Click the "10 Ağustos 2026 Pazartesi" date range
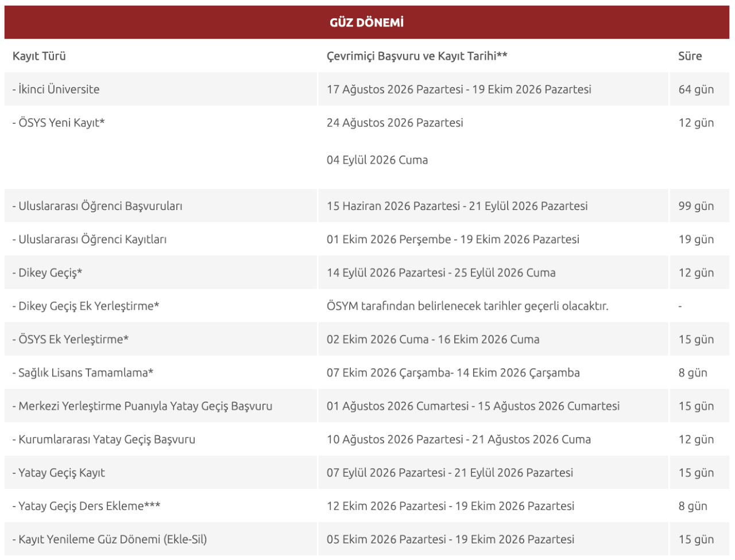Screen dimensions: 735x560 point(459,439)
